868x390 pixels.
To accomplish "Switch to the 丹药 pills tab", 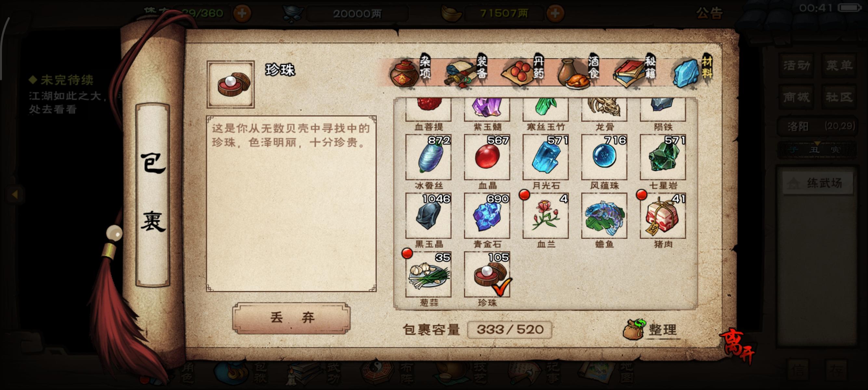I will tap(523, 71).
